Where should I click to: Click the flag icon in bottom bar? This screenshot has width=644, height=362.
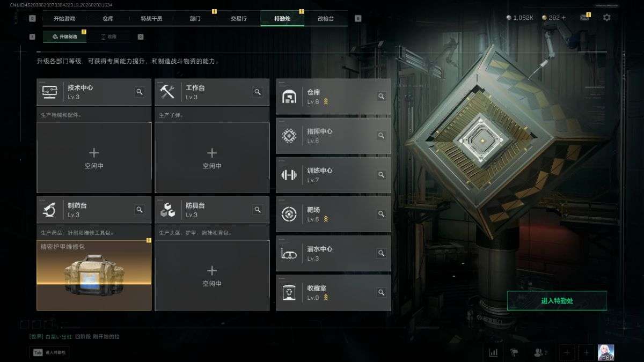(514, 352)
